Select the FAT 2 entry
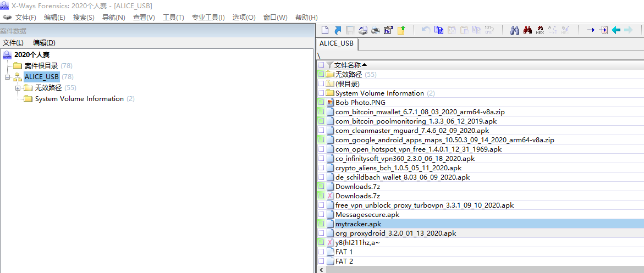644x273 pixels. click(x=344, y=261)
